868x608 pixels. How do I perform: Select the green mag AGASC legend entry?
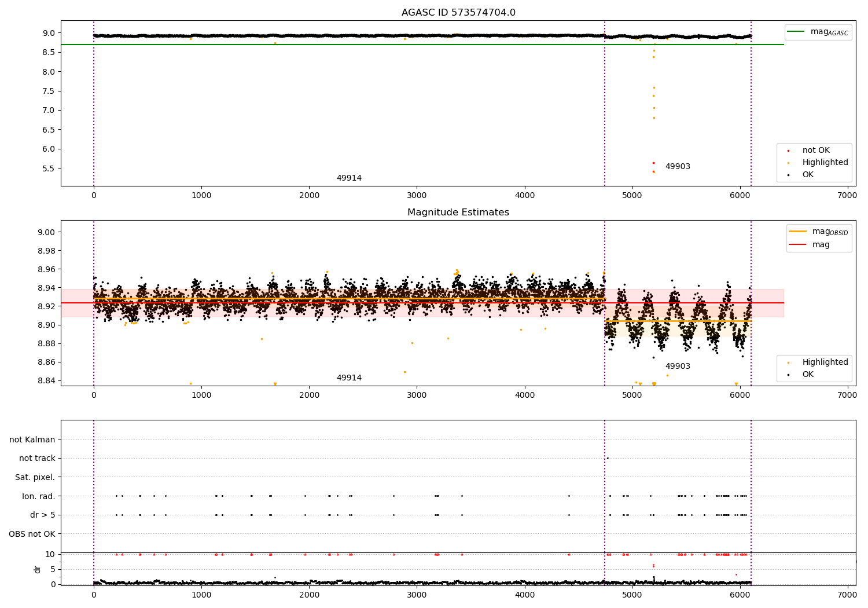818,32
